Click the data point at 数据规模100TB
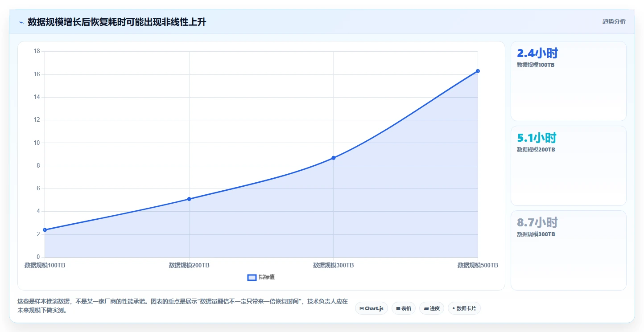This screenshot has height=332, width=644. [x=45, y=230]
